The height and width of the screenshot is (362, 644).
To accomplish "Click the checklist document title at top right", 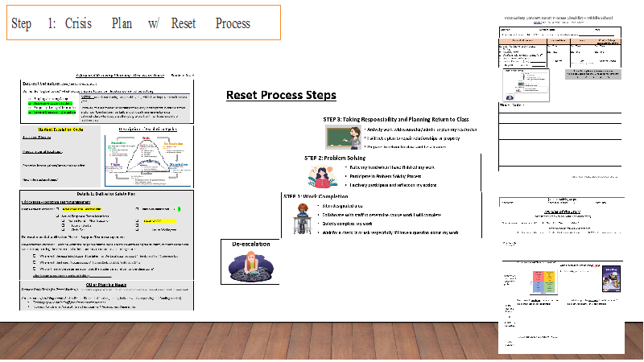I will [x=558, y=18].
